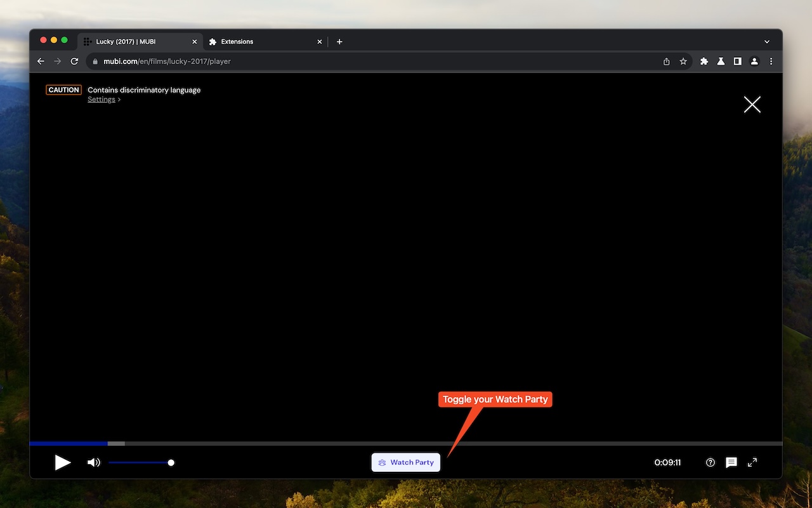
Task: Open a new browser tab
Action: [x=339, y=42]
